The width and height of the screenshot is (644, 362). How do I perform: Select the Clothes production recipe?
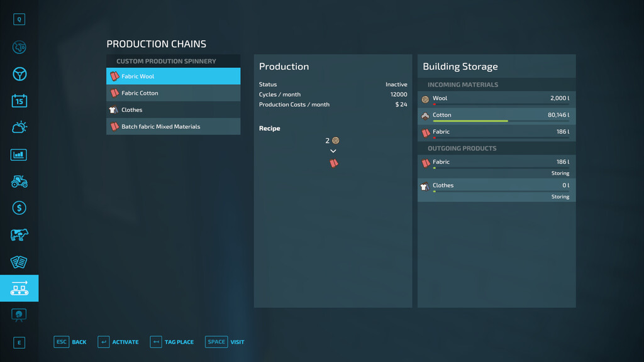tap(173, 109)
